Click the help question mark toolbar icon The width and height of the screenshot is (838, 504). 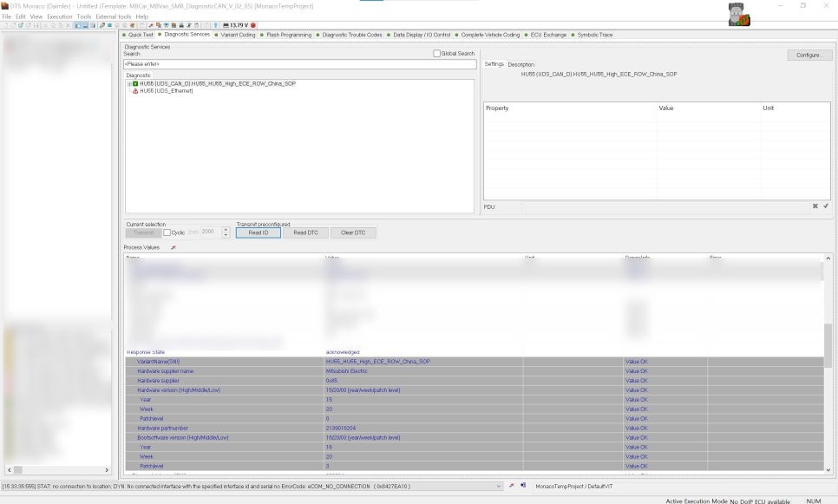pos(216,25)
